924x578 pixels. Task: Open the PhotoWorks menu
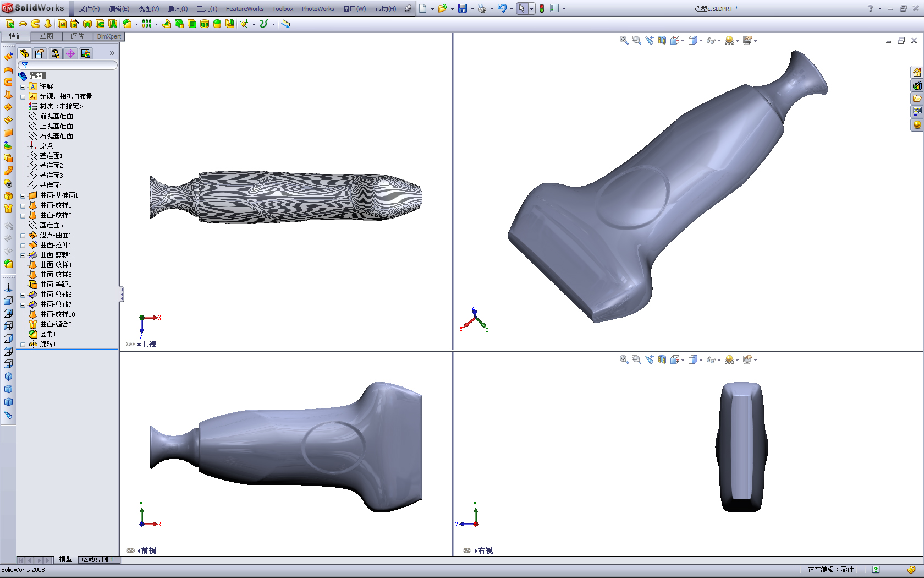(318, 9)
